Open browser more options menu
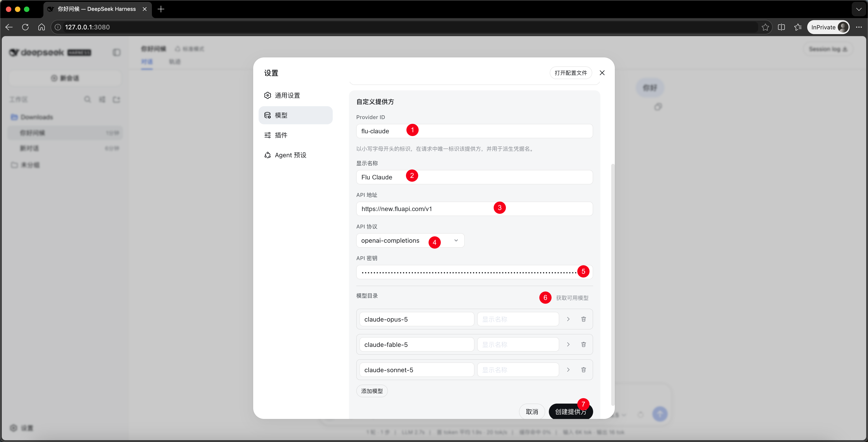The width and height of the screenshot is (868, 442). point(859,27)
